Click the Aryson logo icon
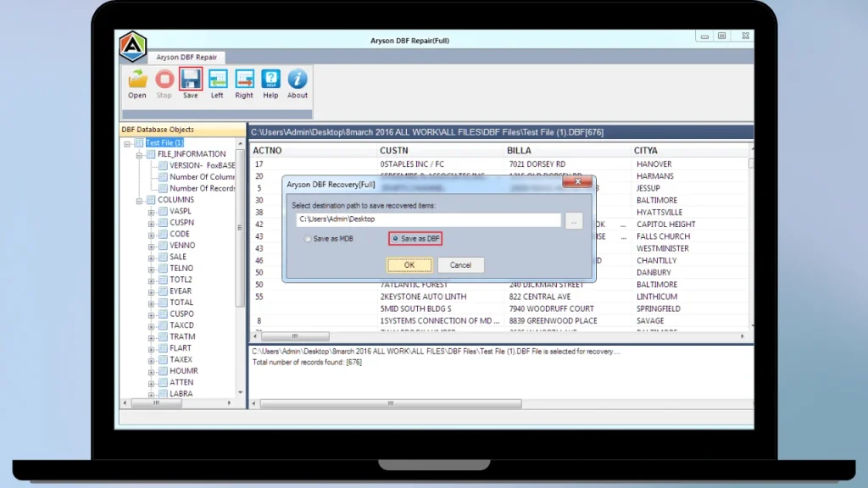 click(133, 47)
